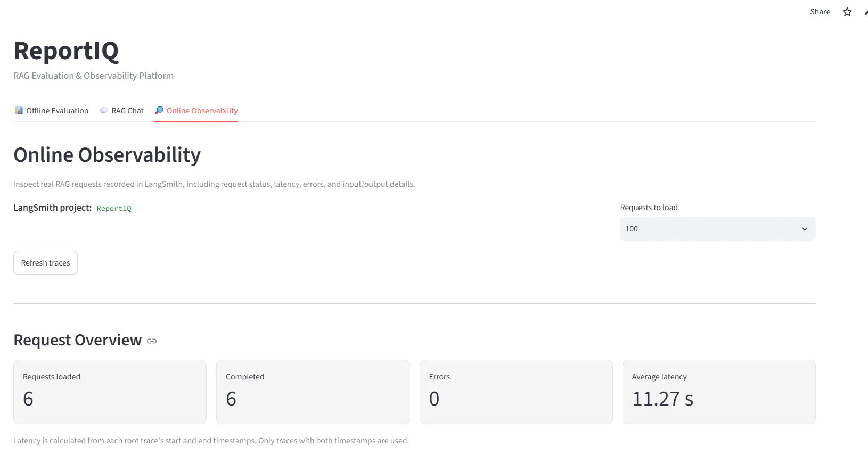Select the Online Observability tab
This screenshot has width=868, height=463.
coord(196,111)
